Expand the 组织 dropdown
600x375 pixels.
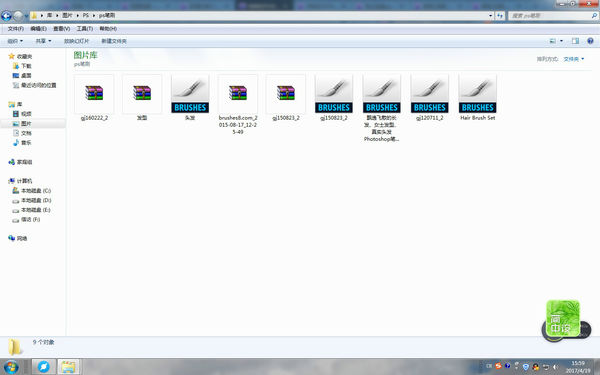[15, 41]
